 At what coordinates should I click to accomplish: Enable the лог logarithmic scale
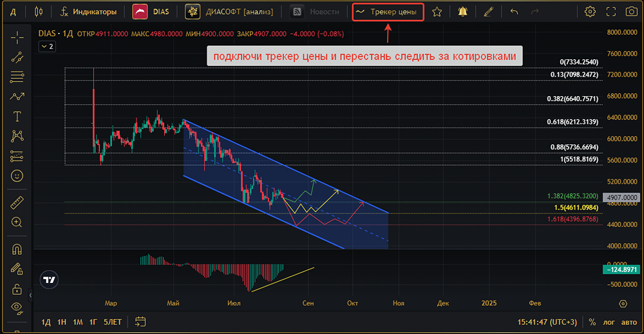click(x=609, y=322)
